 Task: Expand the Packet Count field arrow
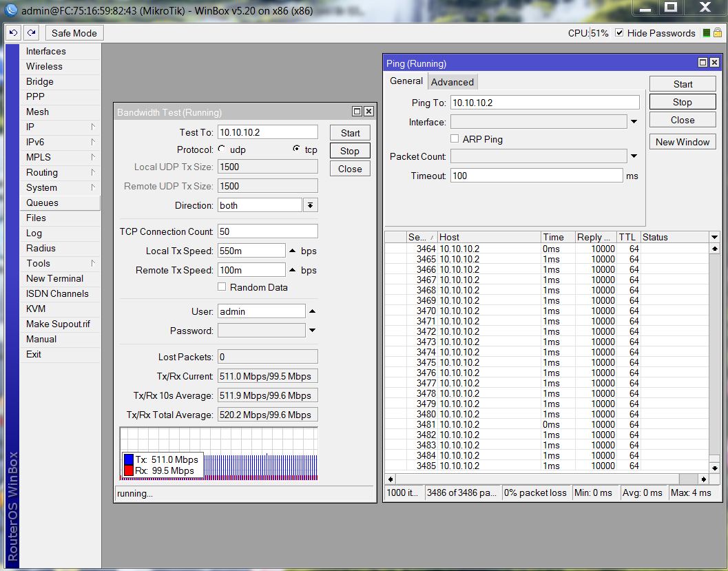coord(634,156)
